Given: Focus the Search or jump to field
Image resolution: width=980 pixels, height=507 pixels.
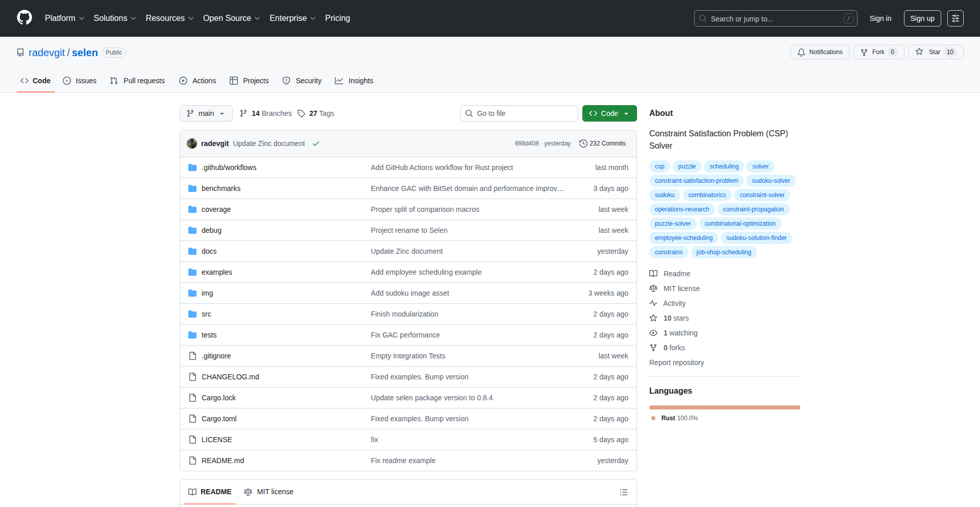Looking at the screenshot, I should point(775,18).
